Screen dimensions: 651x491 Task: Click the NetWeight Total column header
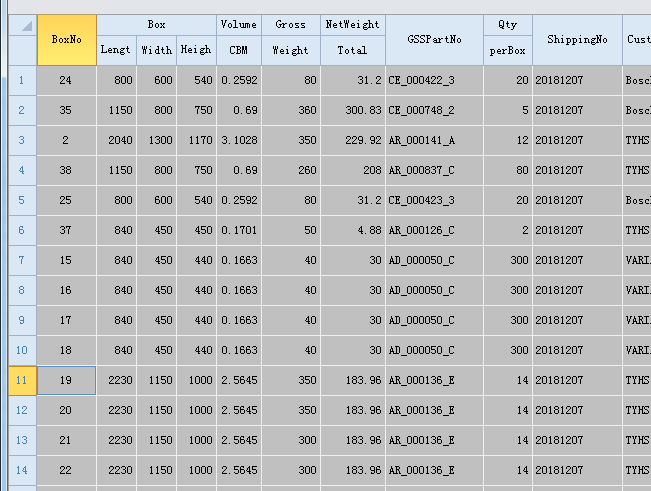pyautogui.click(x=353, y=40)
